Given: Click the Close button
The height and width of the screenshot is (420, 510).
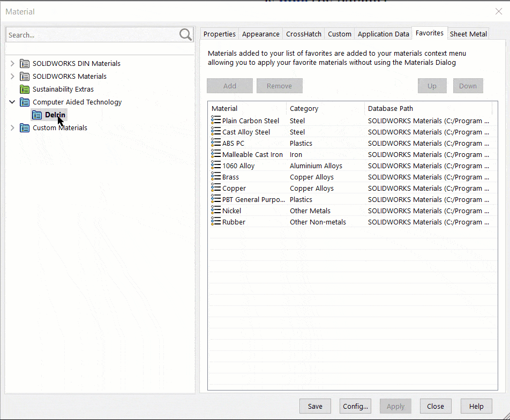Looking at the screenshot, I should 436,406.
